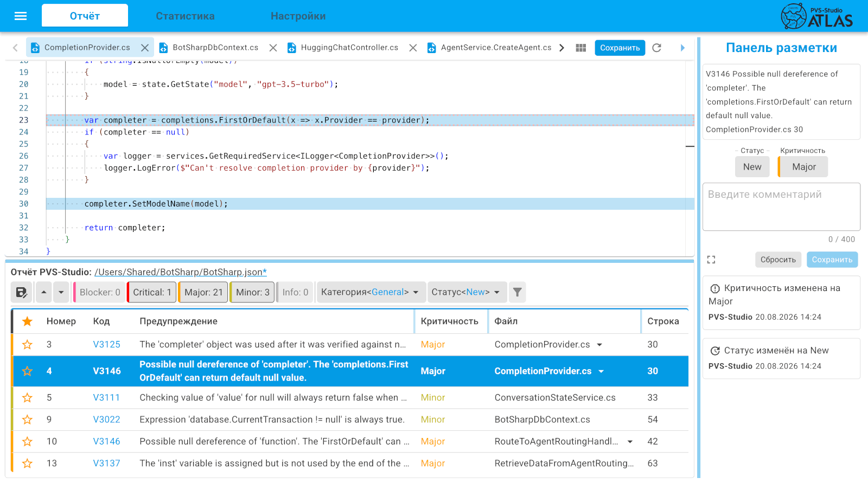The image size is (868, 484).
Task: Select the CompletionProvider.cs file tab
Action: click(87, 48)
